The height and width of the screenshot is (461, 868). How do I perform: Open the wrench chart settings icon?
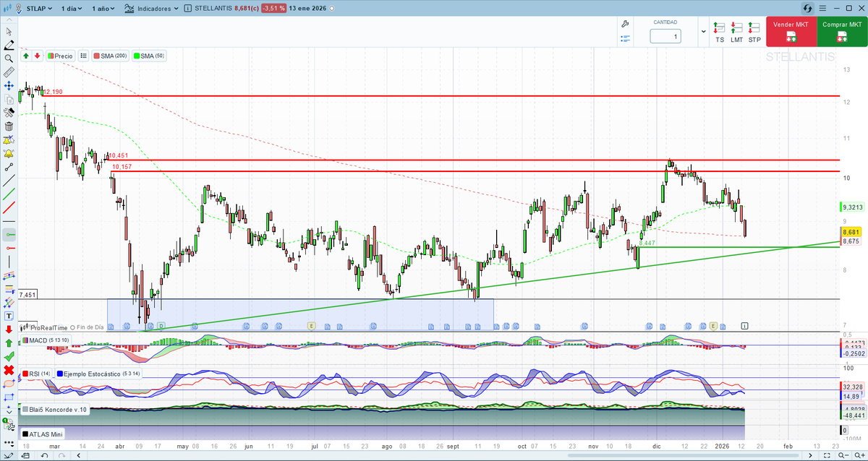tap(625, 24)
